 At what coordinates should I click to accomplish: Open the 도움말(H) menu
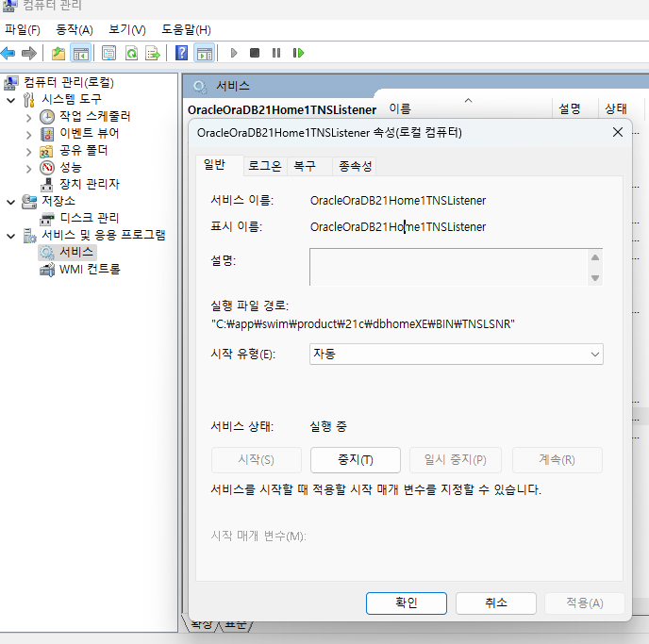(186, 30)
